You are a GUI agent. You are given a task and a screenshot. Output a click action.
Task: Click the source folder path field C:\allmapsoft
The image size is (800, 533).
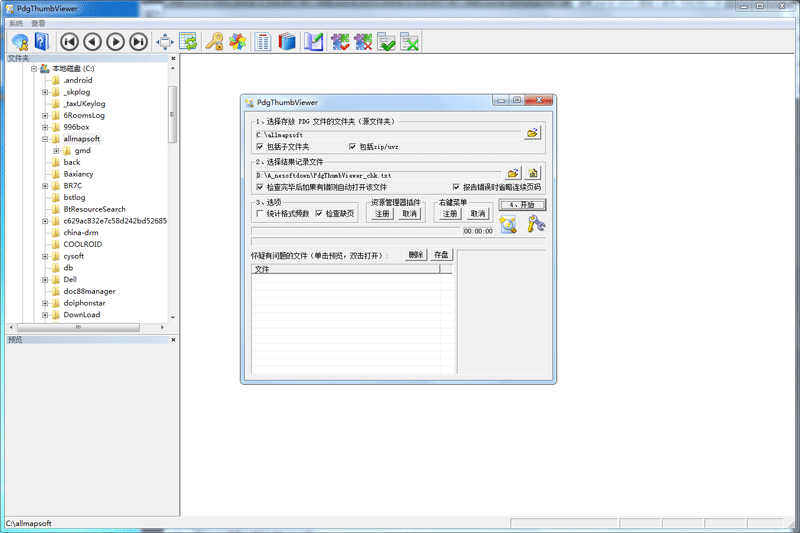[x=388, y=135]
